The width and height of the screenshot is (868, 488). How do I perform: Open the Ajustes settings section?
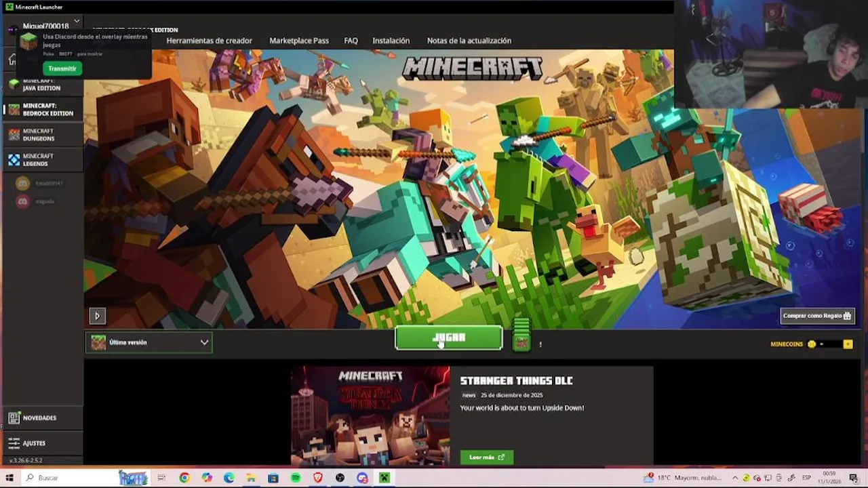pos(42,443)
